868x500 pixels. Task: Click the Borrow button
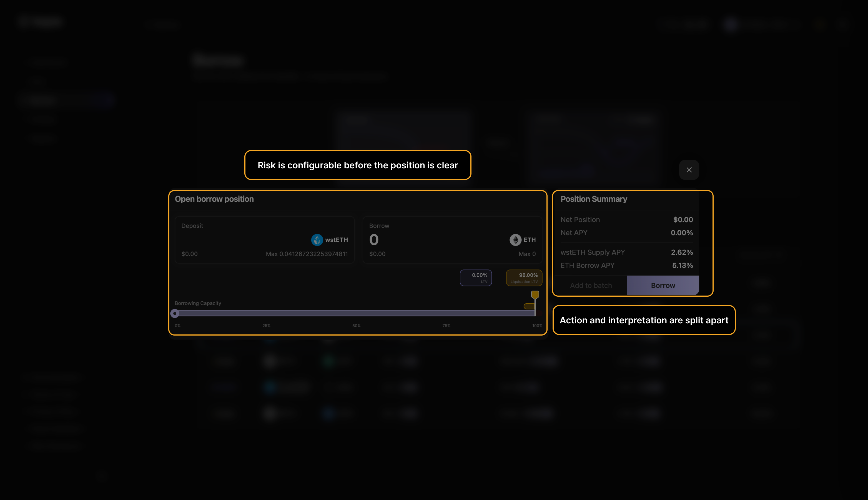point(663,285)
